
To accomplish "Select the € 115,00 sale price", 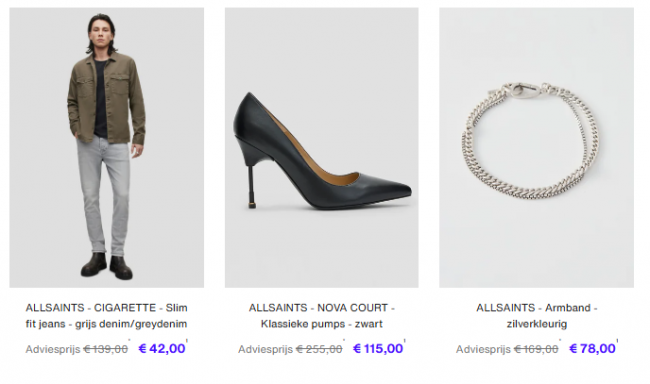I will (378, 349).
